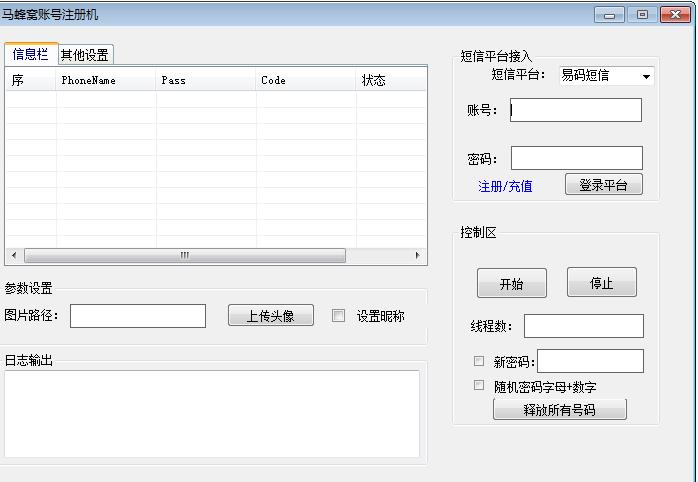
Task: Click the 密码 input field
Action: tap(576, 158)
